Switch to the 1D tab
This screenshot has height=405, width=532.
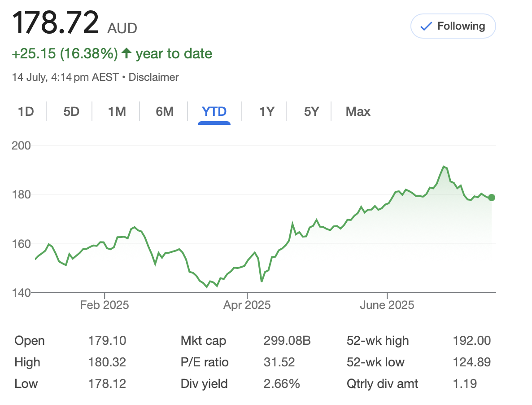pyautogui.click(x=26, y=111)
